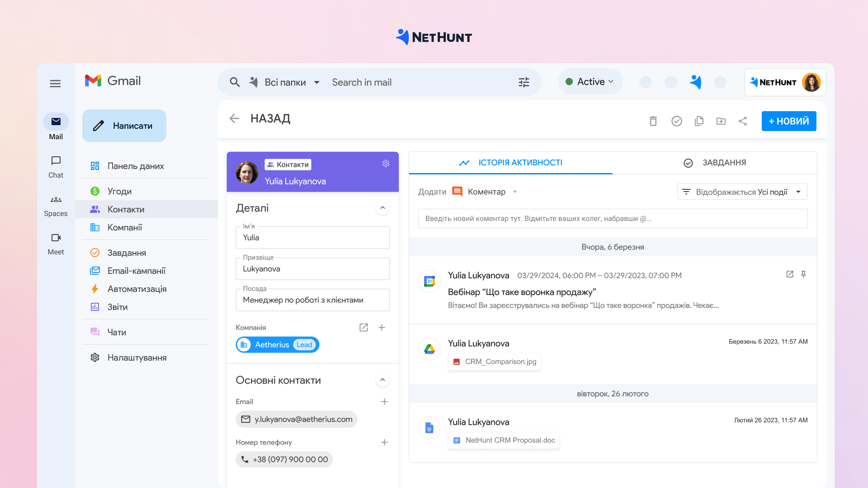Open the NetHunt account avatar
868x488 pixels.
click(811, 82)
